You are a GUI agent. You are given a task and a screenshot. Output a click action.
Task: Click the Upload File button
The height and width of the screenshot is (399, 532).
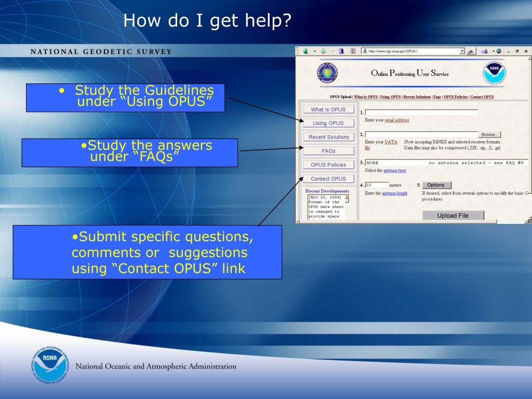click(x=453, y=216)
